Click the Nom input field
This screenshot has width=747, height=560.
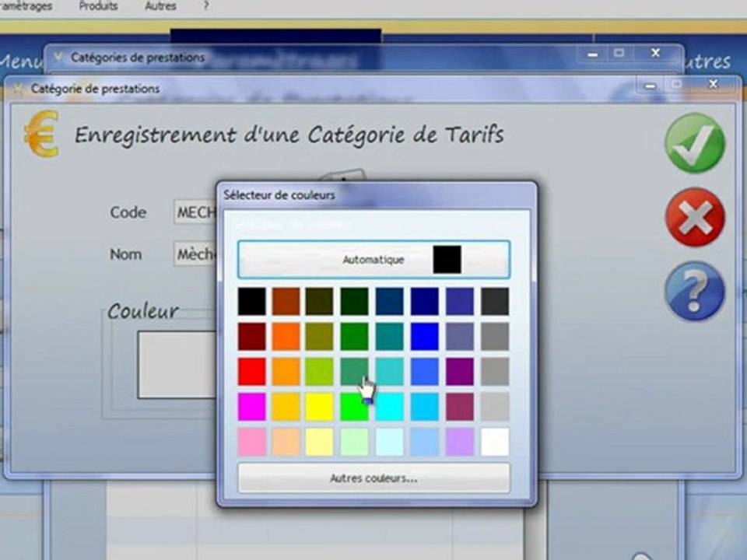tap(195, 254)
